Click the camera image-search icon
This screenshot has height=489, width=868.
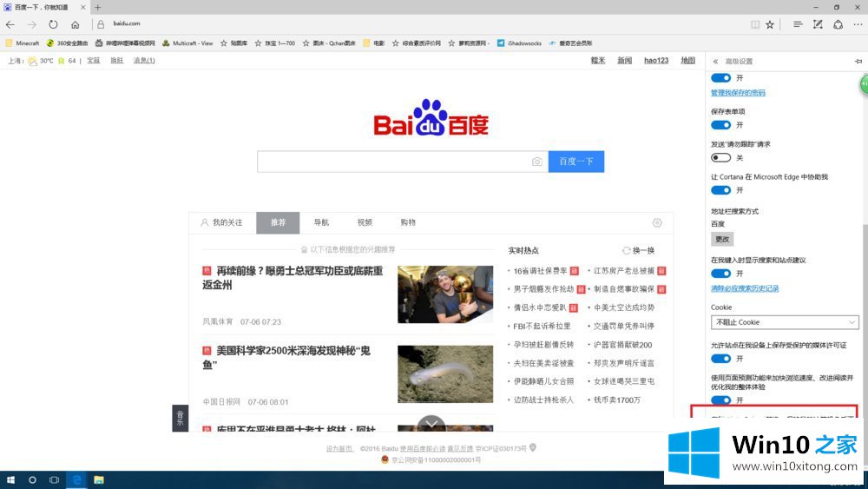(537, 162)
